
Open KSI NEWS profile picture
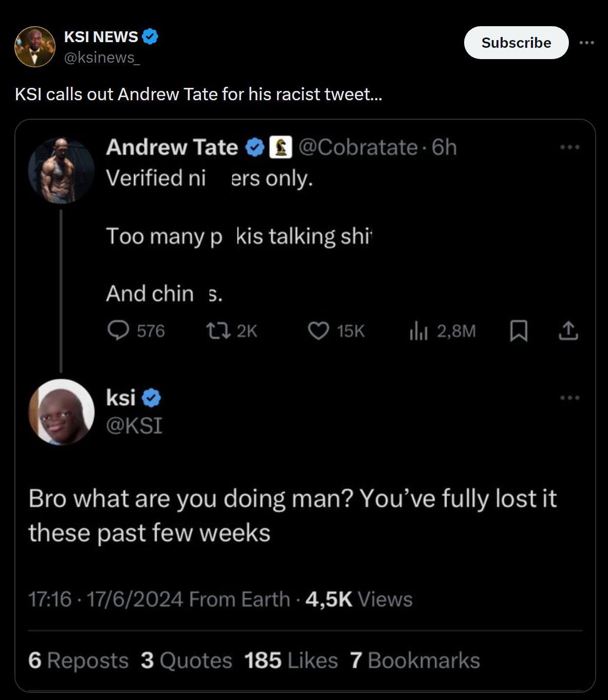pyautogui.click(x=35, y=47)
